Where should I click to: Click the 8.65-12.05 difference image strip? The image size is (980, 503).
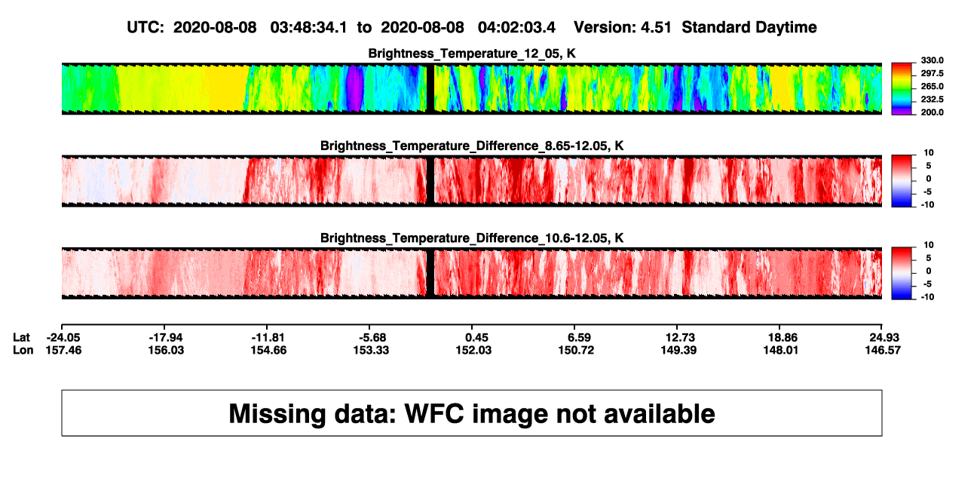coord(472,180)
